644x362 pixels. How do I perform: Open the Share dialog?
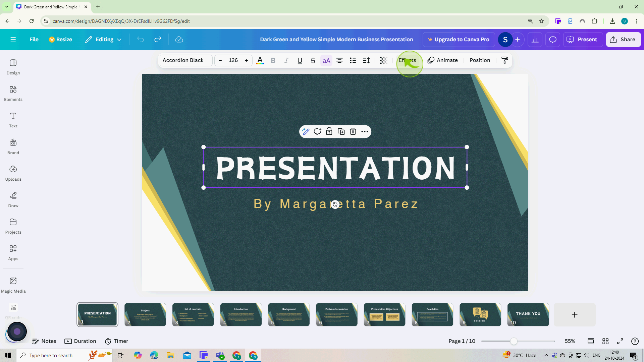[x=623, y=40]
